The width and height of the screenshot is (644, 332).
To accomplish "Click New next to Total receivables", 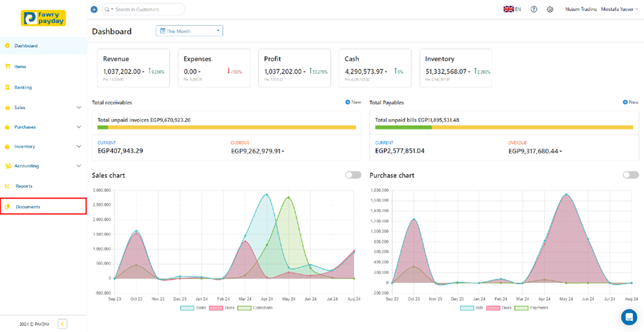I will click(x=353, y=103).
